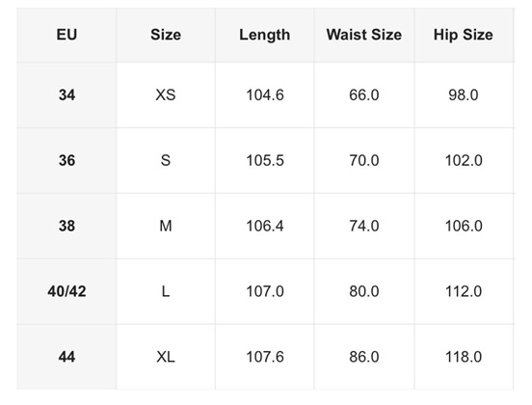Select the 106.0 hip value
Image resolution: width=532 pixels, height=405 pixels.
pyautogui.click(x=464, y=226)
